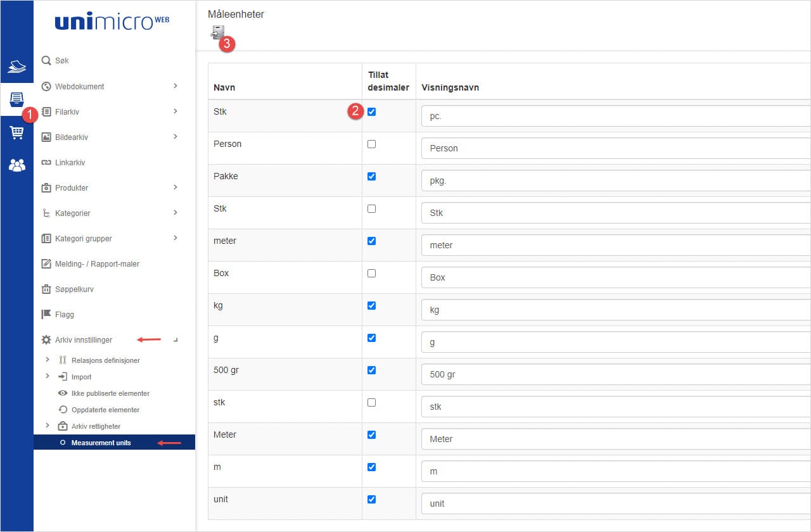Viewport: 811px width, 532px height.
Task: Expand the Kategori grupper chevron
Action: click(x=176, y=237)
